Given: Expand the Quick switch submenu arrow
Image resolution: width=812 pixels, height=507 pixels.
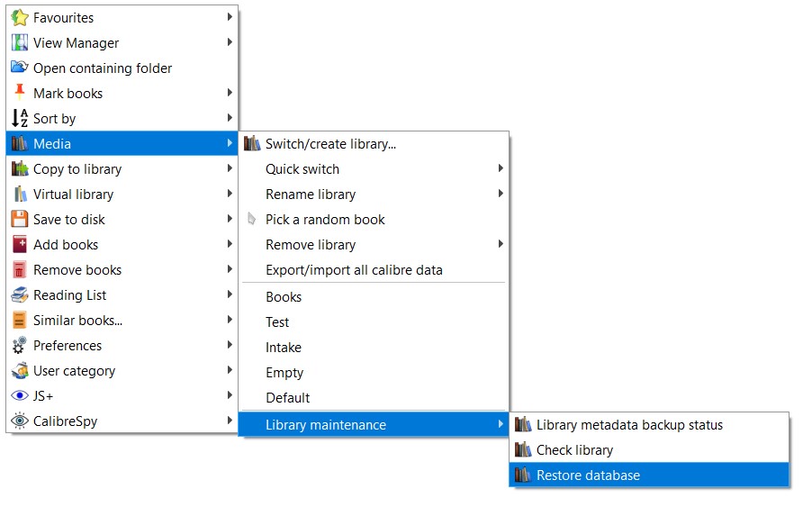Looking at the screenshot, I should (x=501, y=168).
